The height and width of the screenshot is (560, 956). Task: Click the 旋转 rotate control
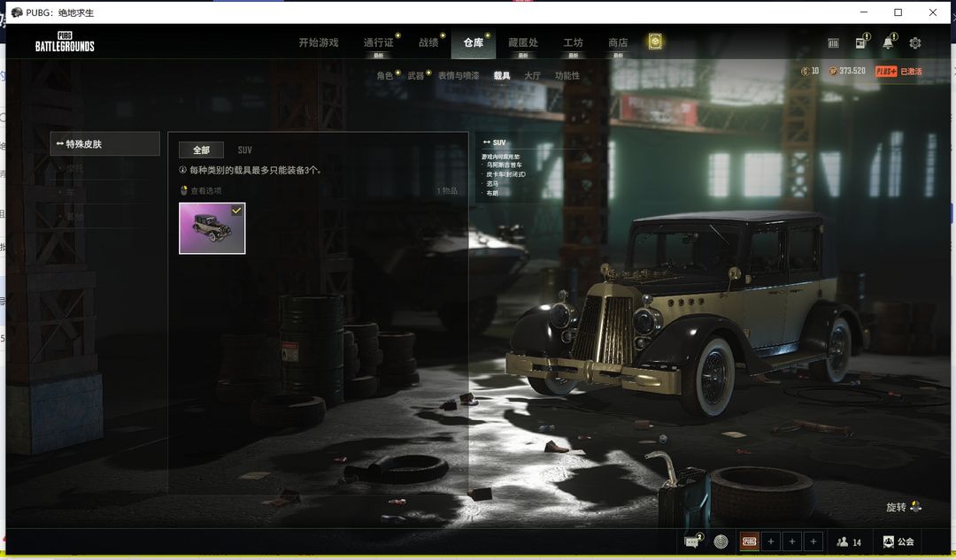[x=904, y=507]
